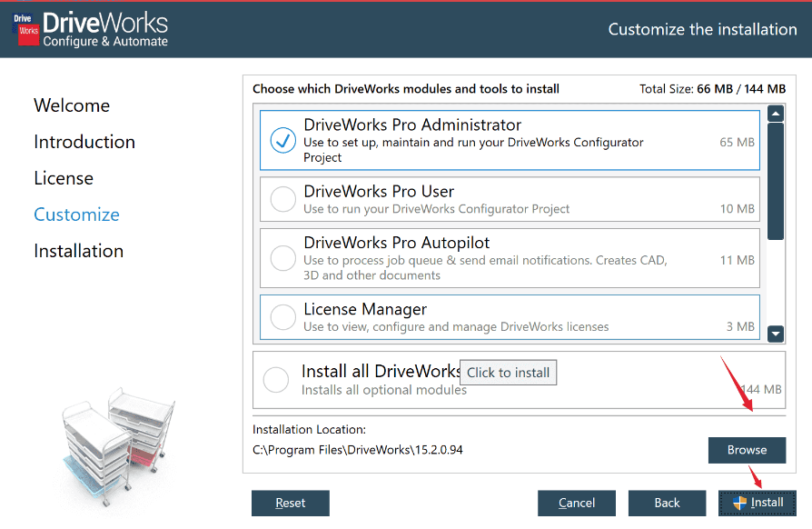The image size is (812, 529).
Task: Enable the License Manager module
Action: [282, 316]
